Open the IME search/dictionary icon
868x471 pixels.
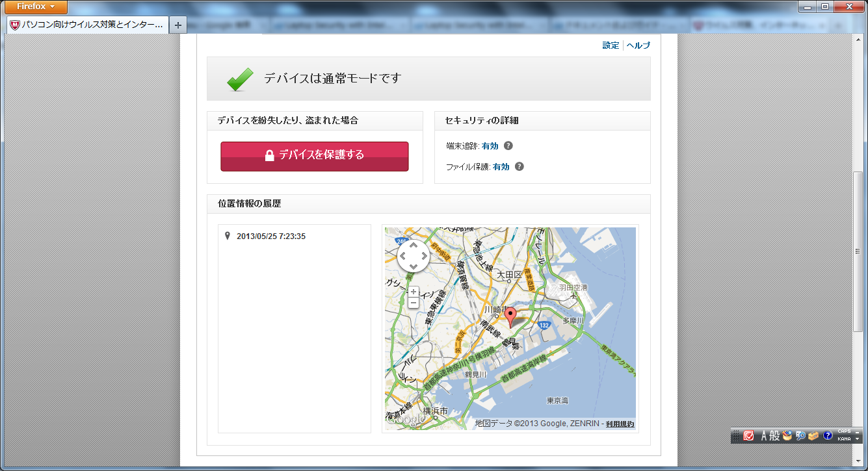(x=800, y=435)
